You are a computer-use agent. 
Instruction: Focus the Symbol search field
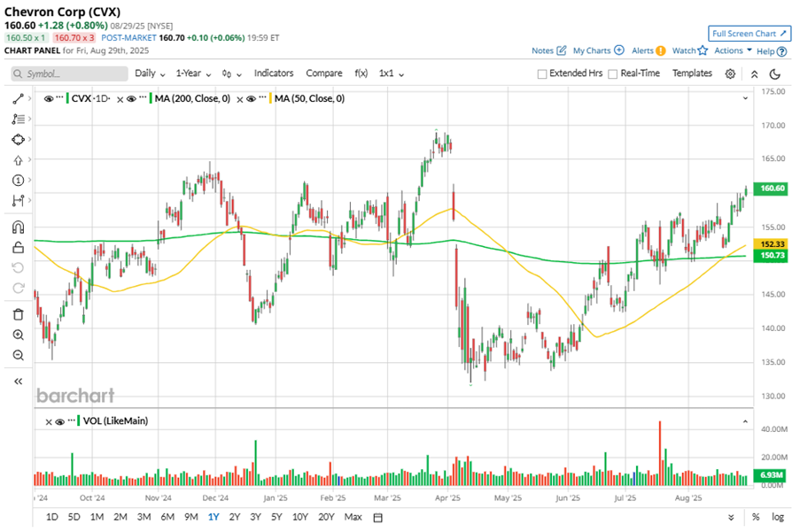point(69,73)
